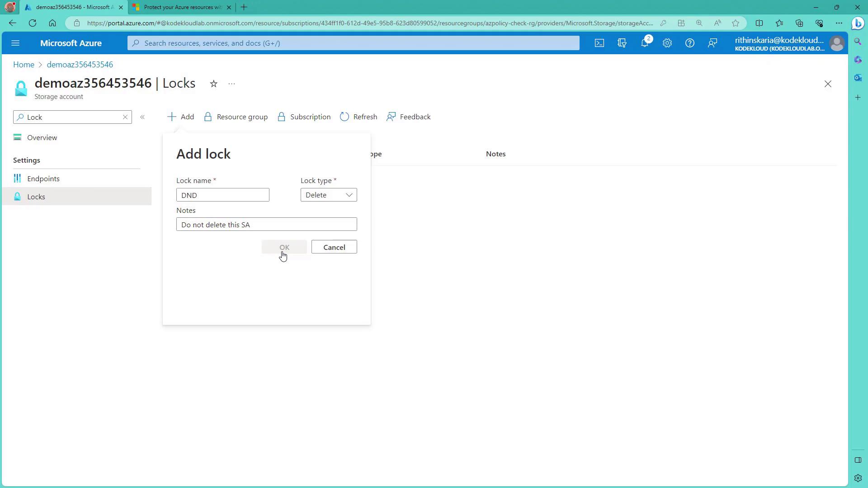Open Azure Cloud Shell icon

(x=599, y=43)
